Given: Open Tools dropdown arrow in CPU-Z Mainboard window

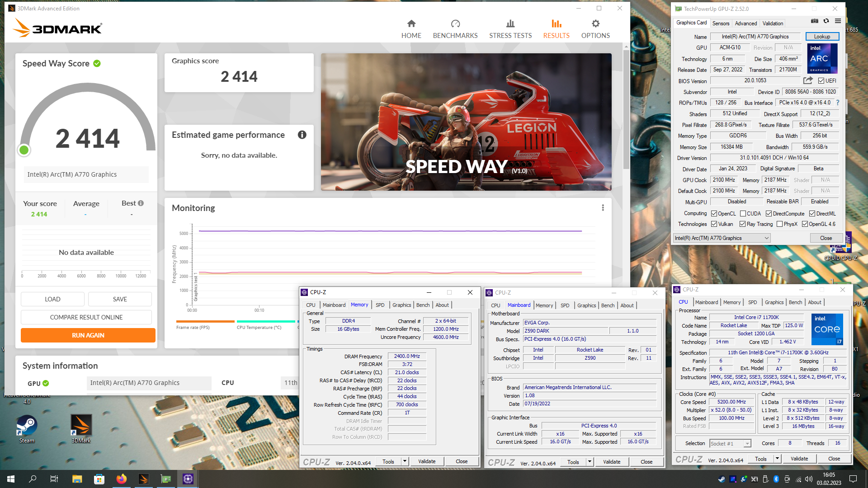Looking at the screenshot, I should (x=590, y=462).
